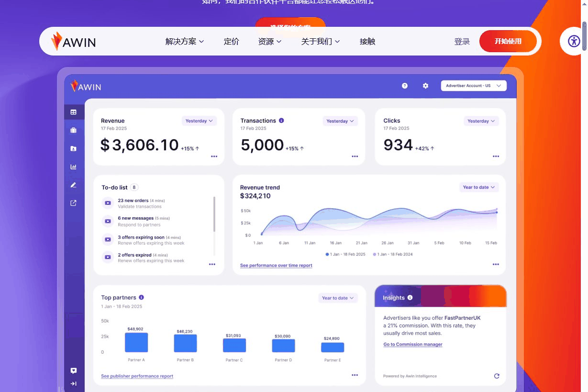Toggle 1 Jan - 18 Feb 2024 legend
The width and height of the screenshot is (588, 392).
point(393,254)
